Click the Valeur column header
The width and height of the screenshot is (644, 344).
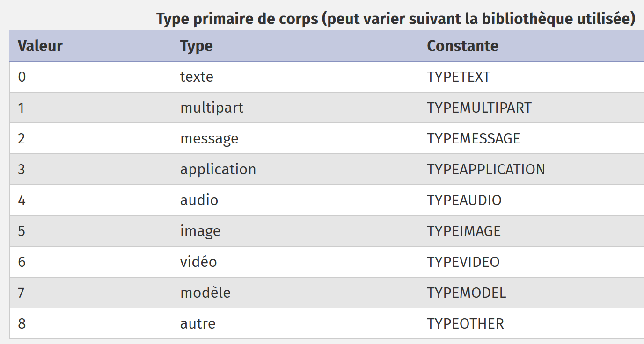(40, 46)
